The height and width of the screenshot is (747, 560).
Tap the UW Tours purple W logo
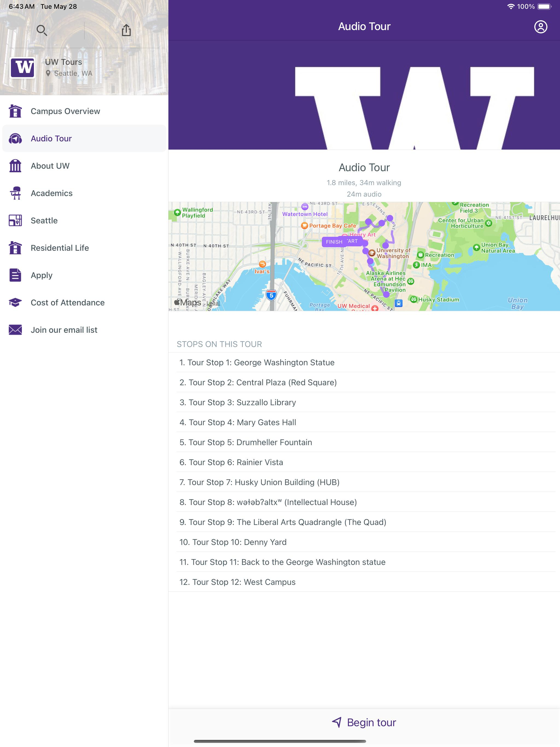click(x=23, y=68)
